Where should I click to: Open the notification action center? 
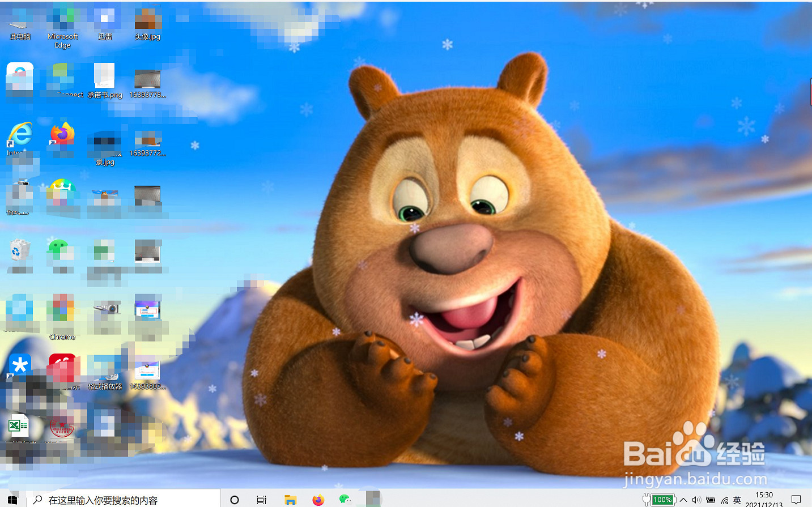pos(796,500)
